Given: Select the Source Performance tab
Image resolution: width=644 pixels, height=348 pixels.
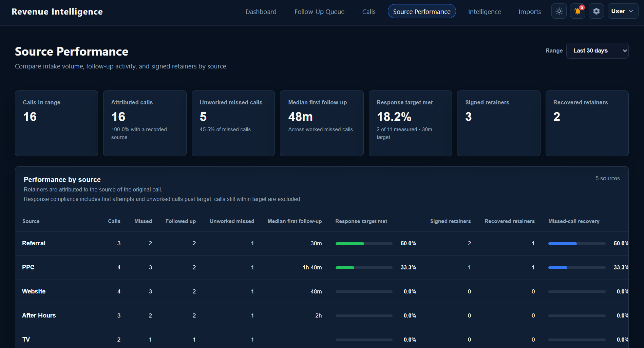Looking at the screenshot, I should (x=422, y=12).
